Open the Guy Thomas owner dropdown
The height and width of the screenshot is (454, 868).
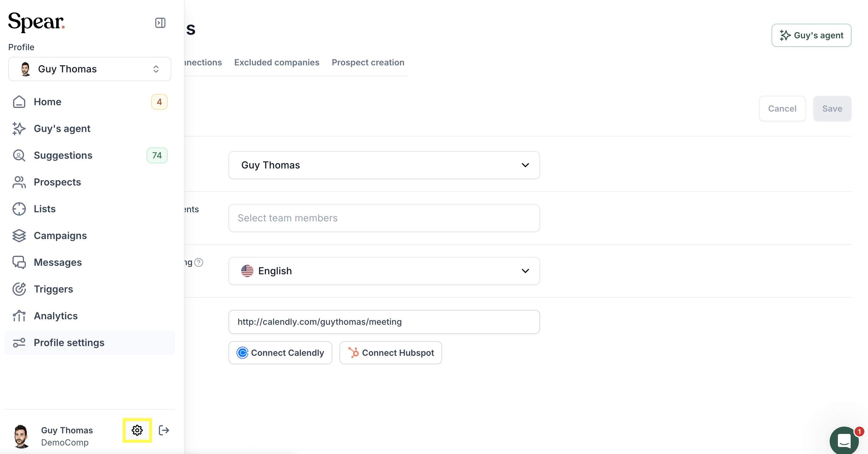click(384, 165)
